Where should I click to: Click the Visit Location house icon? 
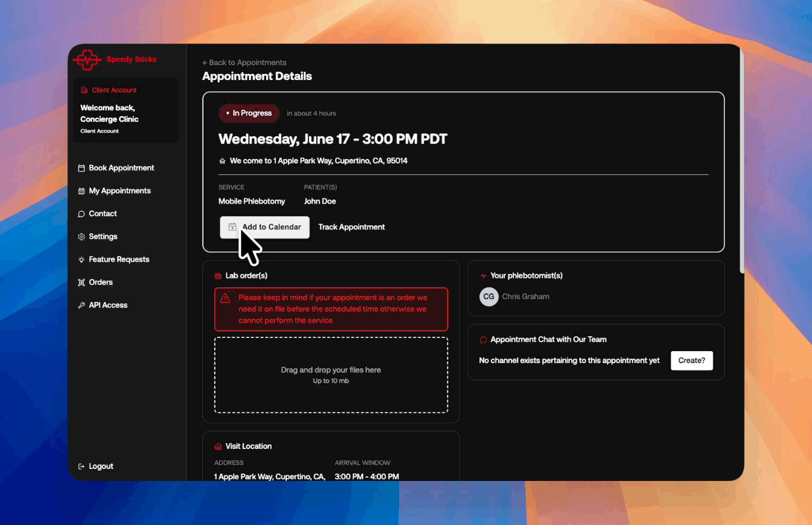click(x=218, y=447)
